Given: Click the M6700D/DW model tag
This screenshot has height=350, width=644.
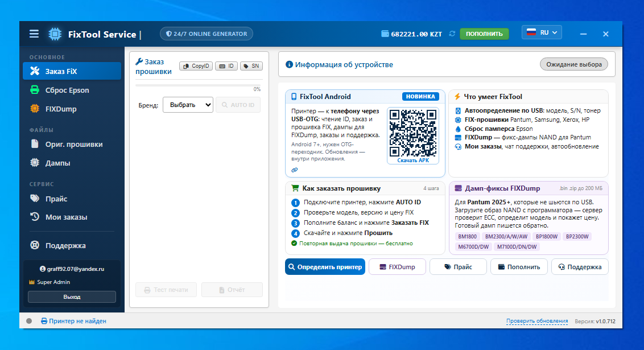Looking at the screenshot, I should pos(473,247).
